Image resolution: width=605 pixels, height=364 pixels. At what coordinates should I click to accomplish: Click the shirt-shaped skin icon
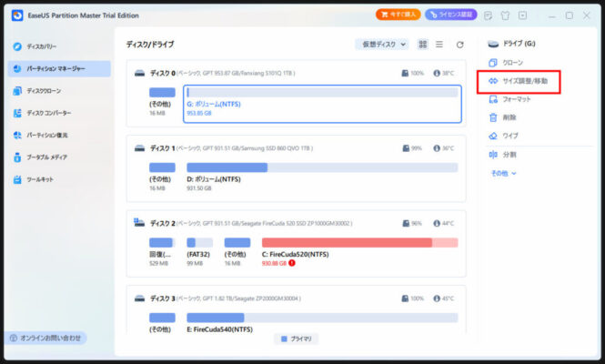pyautogui.click(x=505, y=15)
